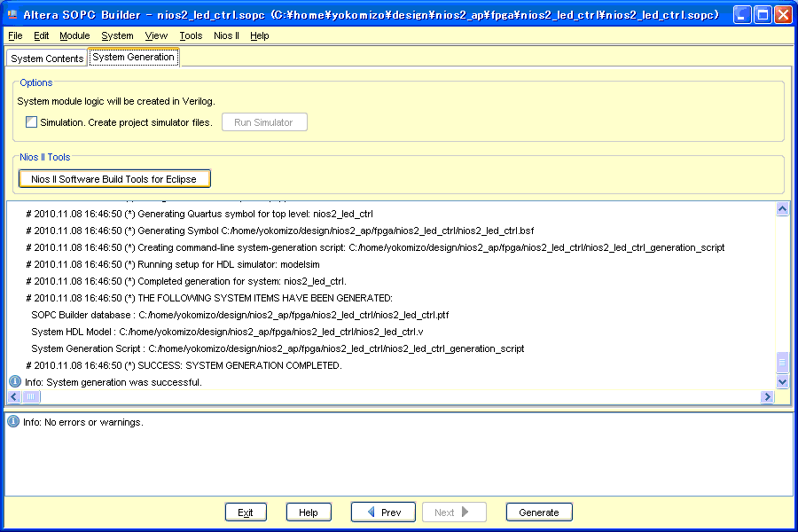Click the horizontal scrollbar thumb
Image resolution: width=798 pixels, height=532 pixels.
(x=31, y=396)
